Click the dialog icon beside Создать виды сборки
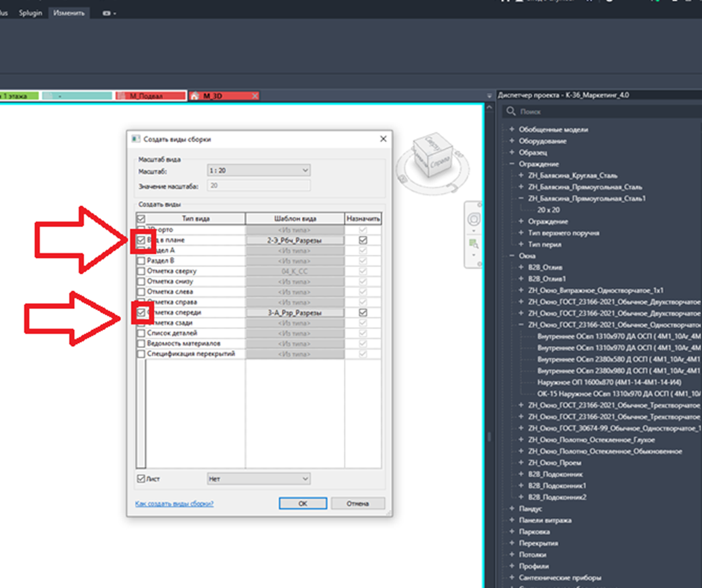702x588 pixels. (x=136, y=139)
